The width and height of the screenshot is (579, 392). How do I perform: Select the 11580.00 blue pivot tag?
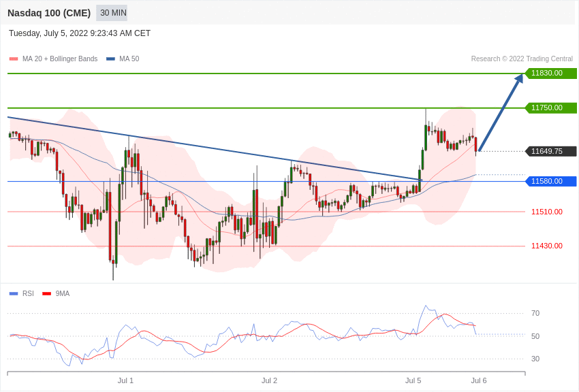tap(550, 181)
